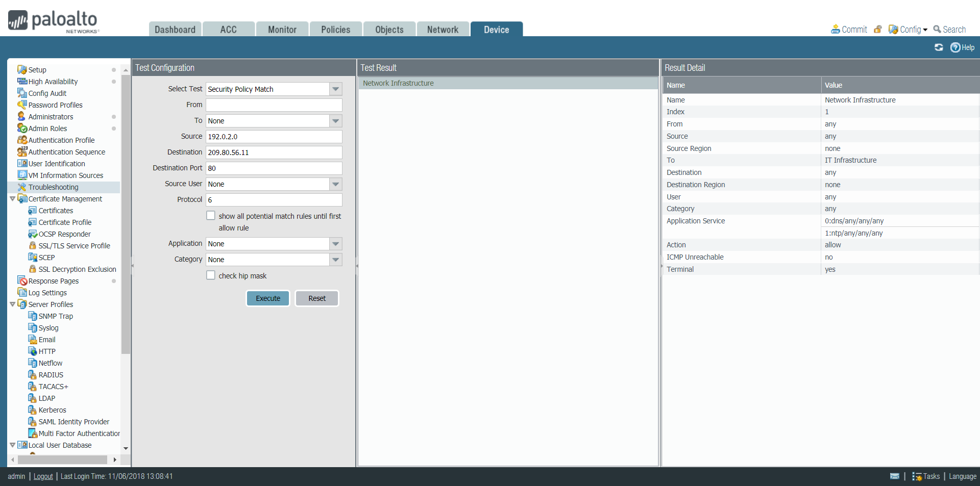Click the Password Profiles icon
This screenshot has height=486, width=980.
pyautogui.click(x=22, y=105)
